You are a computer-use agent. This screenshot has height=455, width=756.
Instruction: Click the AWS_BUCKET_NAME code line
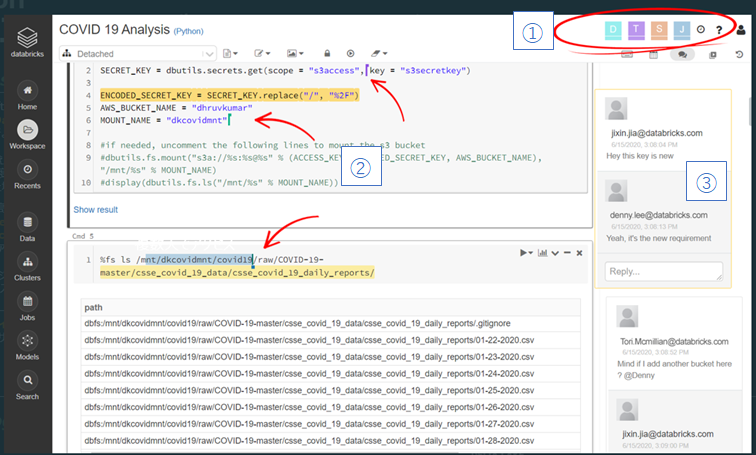coord(176,108)
